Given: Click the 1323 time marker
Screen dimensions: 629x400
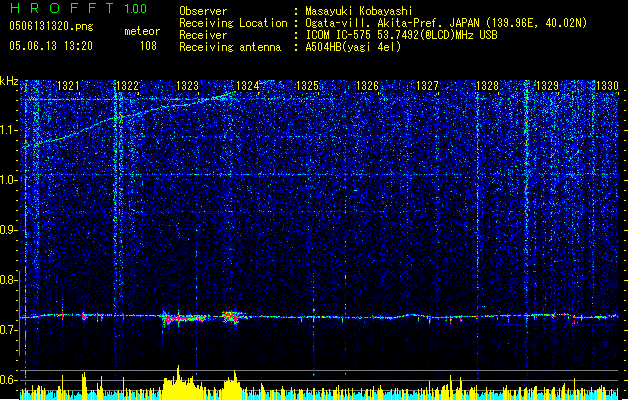Looking at the screenshot, I should point(187,86).
